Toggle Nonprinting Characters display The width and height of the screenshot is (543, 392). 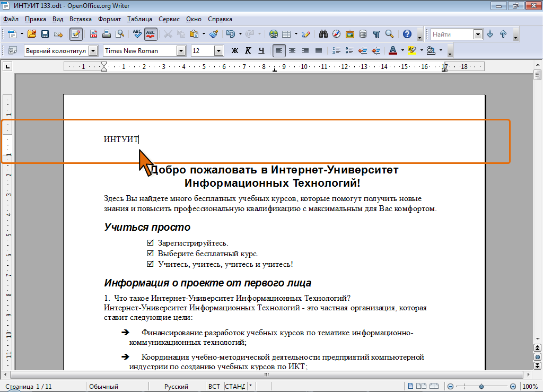click(376, 34)
